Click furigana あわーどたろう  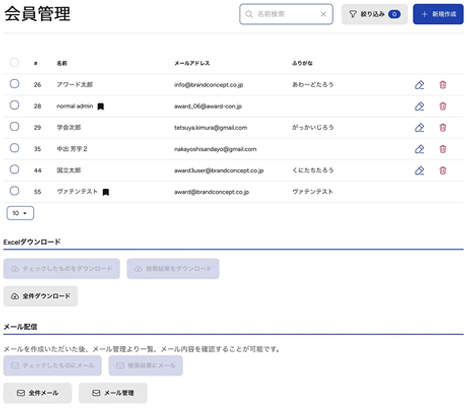click(x=313, y=84)
